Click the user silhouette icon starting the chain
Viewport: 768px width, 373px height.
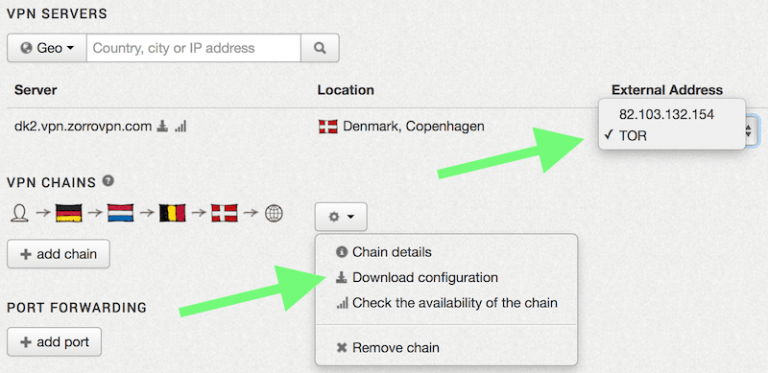[x=20, y=213]
